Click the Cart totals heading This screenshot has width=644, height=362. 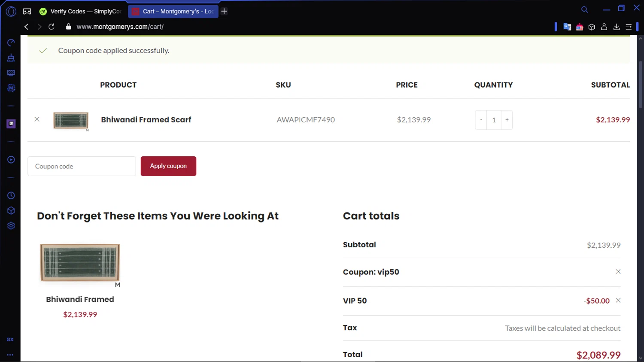(x=371, y=216)
